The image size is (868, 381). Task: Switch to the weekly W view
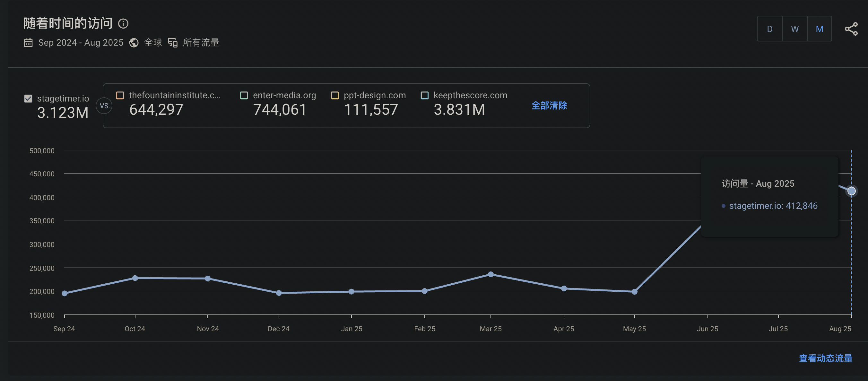pyautogui.click(x=794, y=29)
